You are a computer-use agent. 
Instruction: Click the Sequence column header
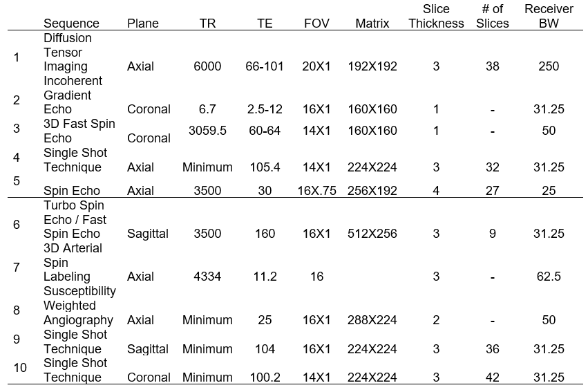tap(71, 24)
